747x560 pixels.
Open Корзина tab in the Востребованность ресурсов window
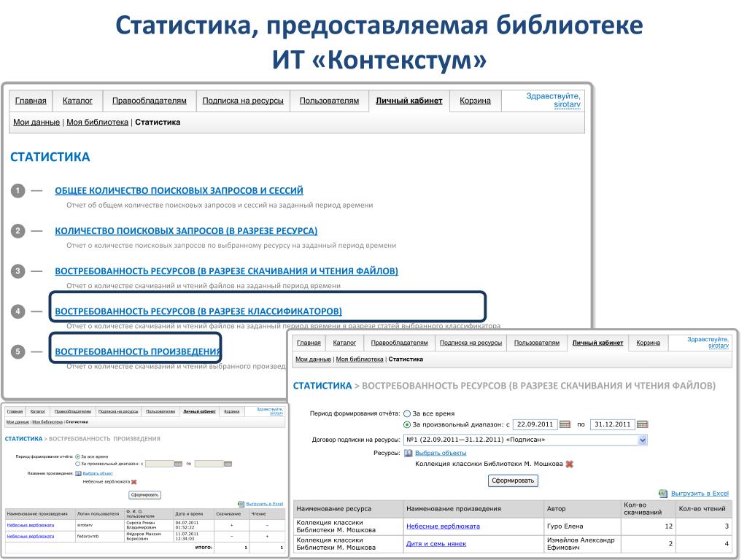click(649, 343)
